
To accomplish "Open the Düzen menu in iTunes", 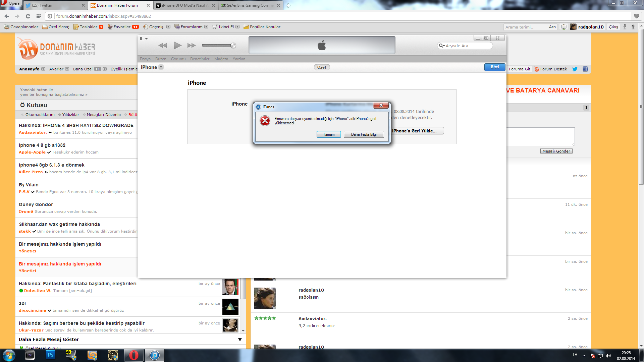I will pos(161,59).
